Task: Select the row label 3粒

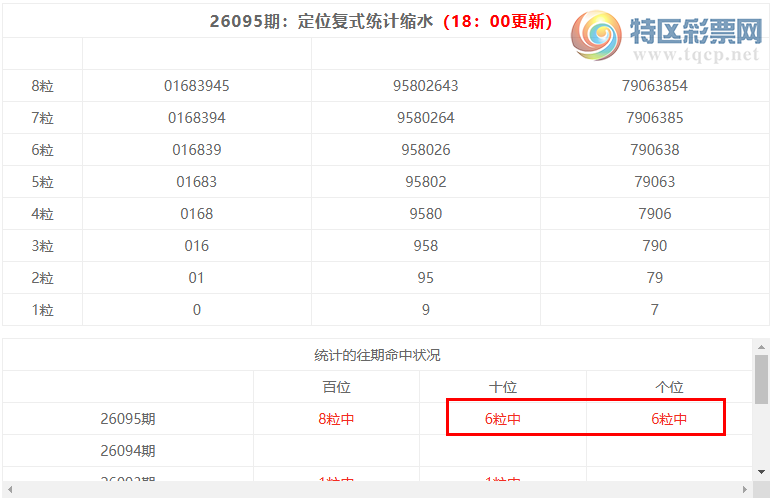Action: (42, 246)
